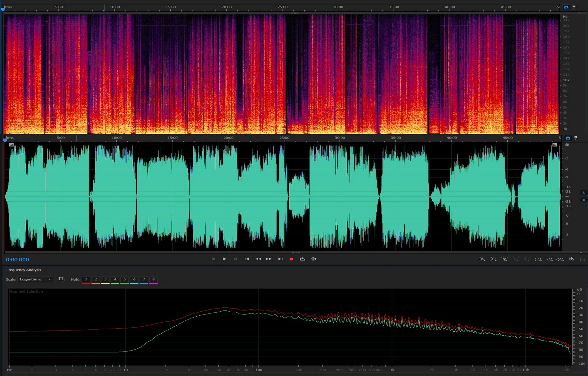Click the red Record button
The image size is (588, 376).
pyautogui.click(x=291, y=259)
